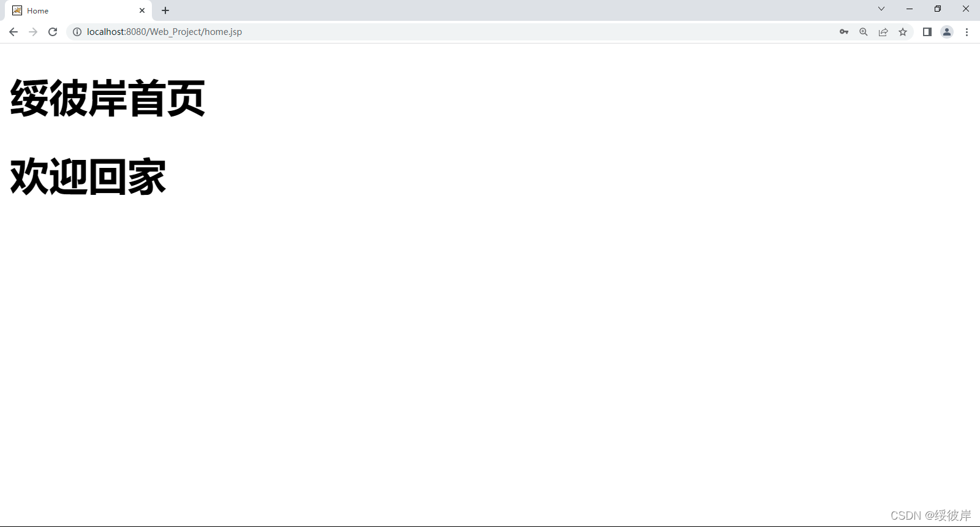The width and height of the screenshot is (980, 527).
Task: Open a new tab with plus button
Action: pyautogui.click(x=165, y=10)
